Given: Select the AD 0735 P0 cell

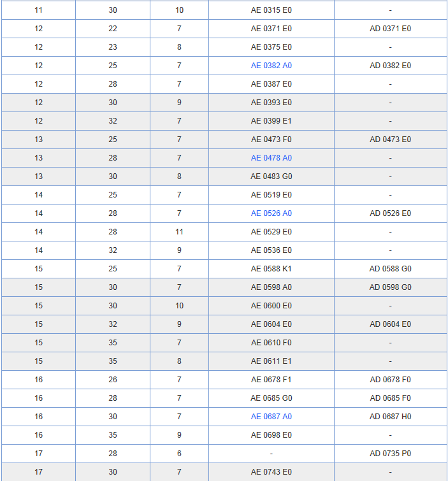Looking at the screenshot, I should pos(390,454).
